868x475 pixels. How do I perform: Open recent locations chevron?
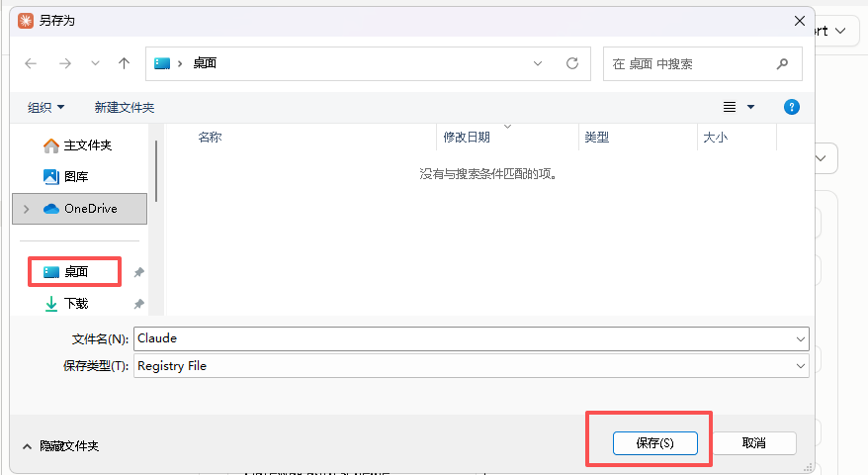[95, 63]
